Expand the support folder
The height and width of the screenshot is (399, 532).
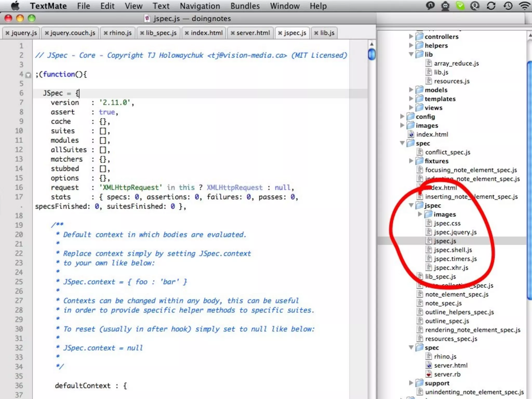(411, 383)
